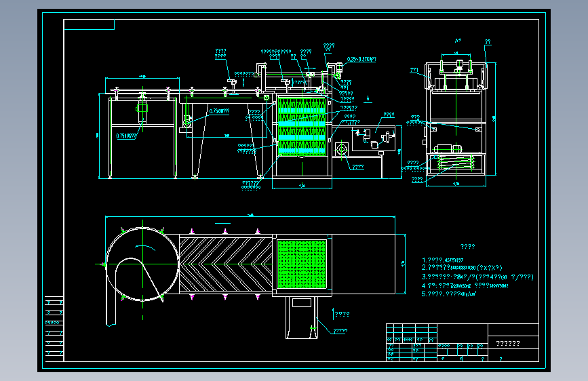Click the green mesh grid in plan view
588x381 pixels.
[302, 264]
